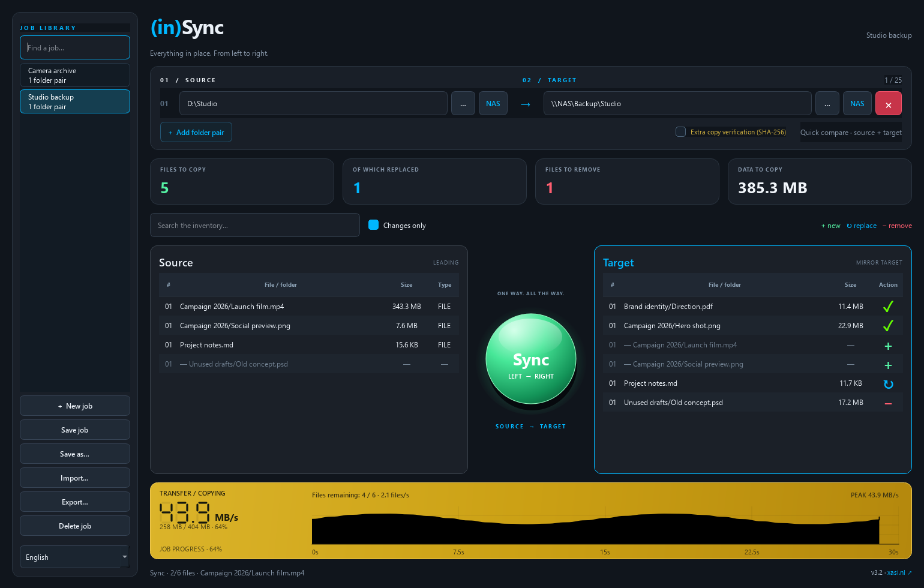924x588 pixels.
Task: Browse for the target folder with ellipsis button
Action: pyautogui.click(x=827, y=103)
